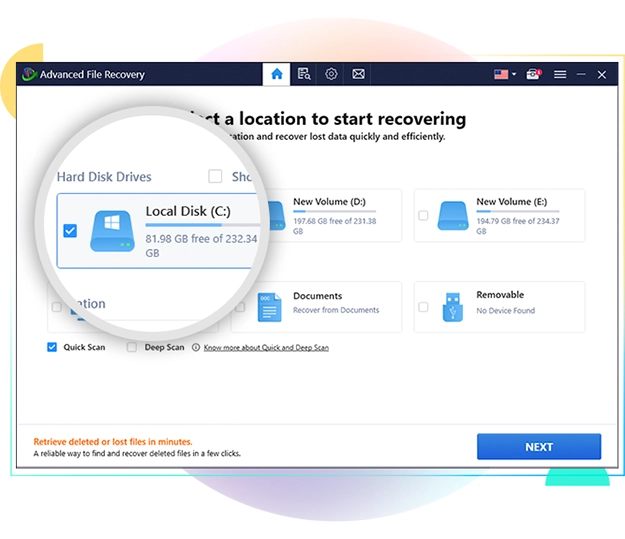Image resolution: width=625 pixels, height=539 pixels.
Task: Select 81.98 GB free of 232.34 GB text
Action: click(x=201, y=246)
